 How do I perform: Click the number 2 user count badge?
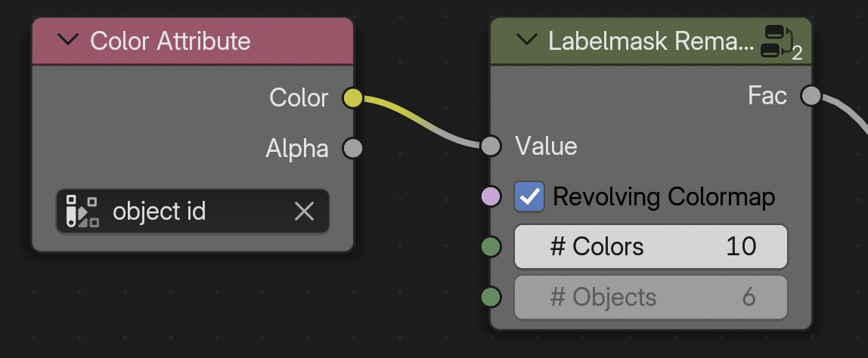coord(797,53)
